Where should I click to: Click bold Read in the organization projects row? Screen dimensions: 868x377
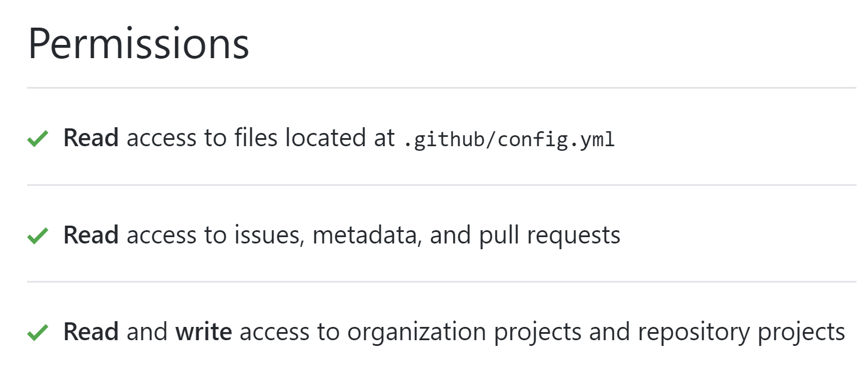(x=91, y=332)
